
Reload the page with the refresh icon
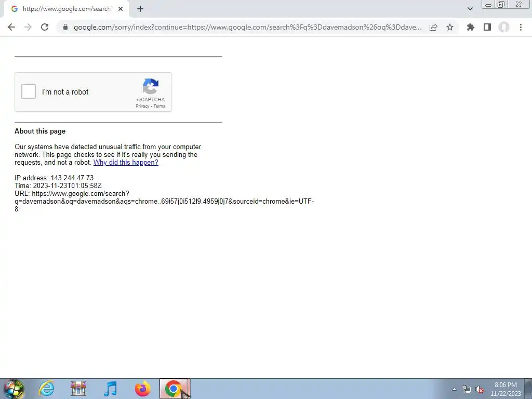point(45,27)
